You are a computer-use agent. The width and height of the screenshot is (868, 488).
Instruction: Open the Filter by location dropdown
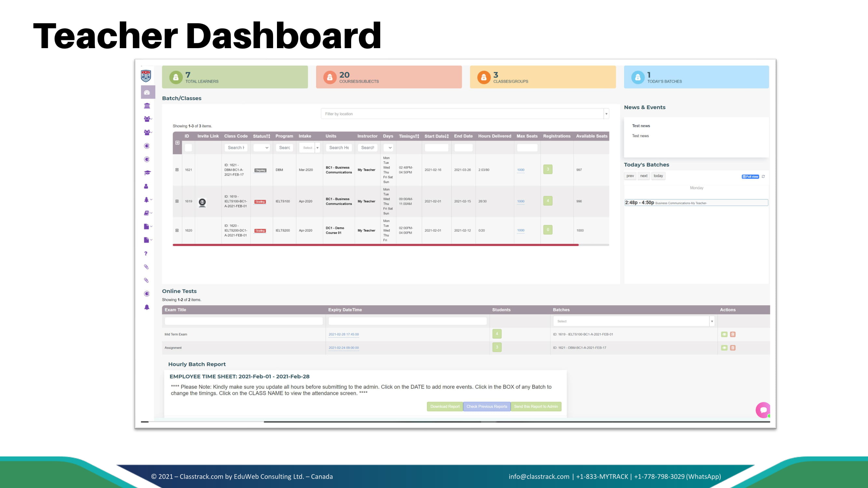click(x=465, y=114)
